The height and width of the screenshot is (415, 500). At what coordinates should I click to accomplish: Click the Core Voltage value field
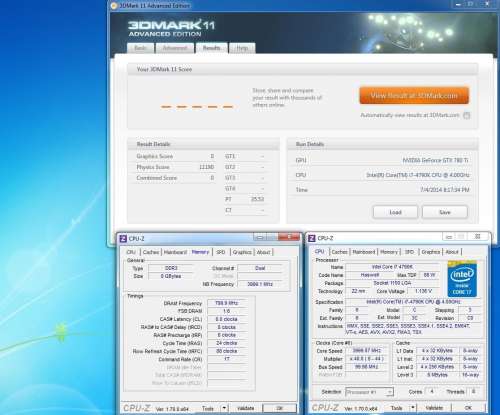pyautogui.click(x=424, y=291)
